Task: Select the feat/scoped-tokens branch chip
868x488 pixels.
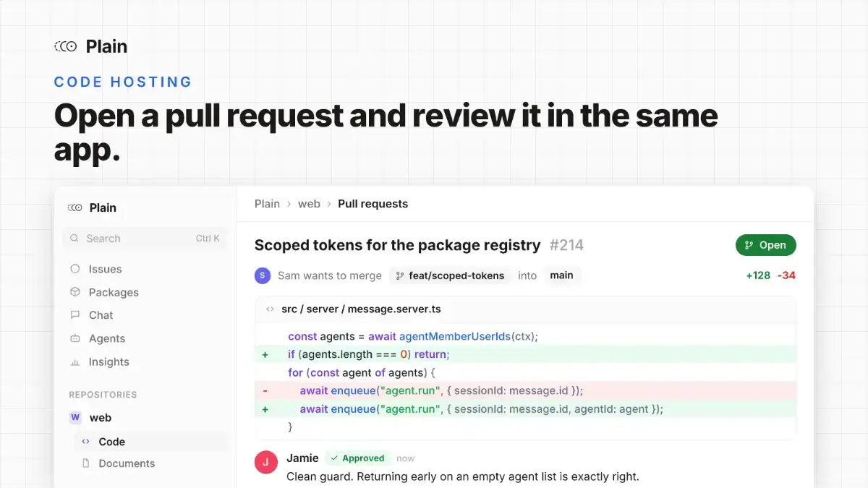Action: point(450,275)
